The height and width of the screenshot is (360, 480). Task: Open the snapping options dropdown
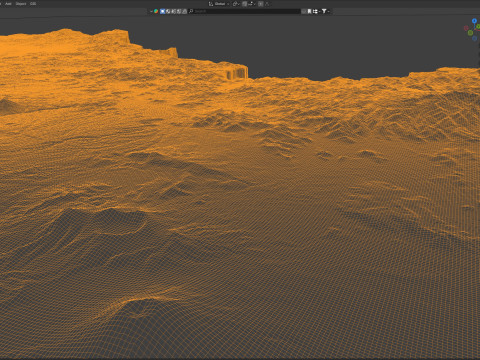point(252,4)
